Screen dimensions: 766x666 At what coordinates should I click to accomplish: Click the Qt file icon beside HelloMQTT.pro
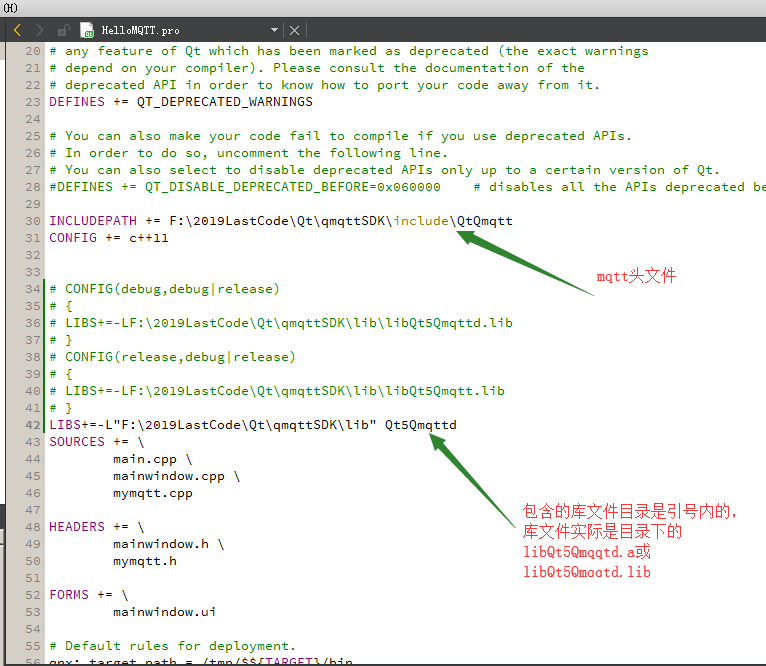click(x=87, y=30)
